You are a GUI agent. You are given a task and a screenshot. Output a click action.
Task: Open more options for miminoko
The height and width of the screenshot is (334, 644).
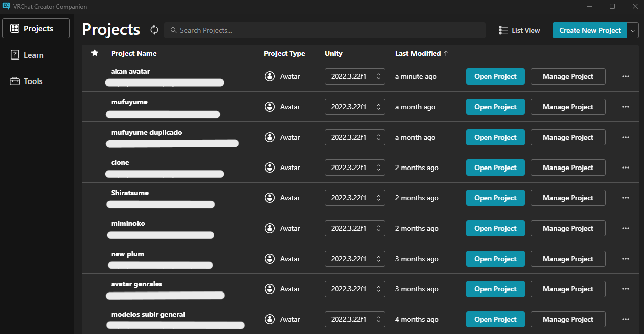tap(626, 228)
